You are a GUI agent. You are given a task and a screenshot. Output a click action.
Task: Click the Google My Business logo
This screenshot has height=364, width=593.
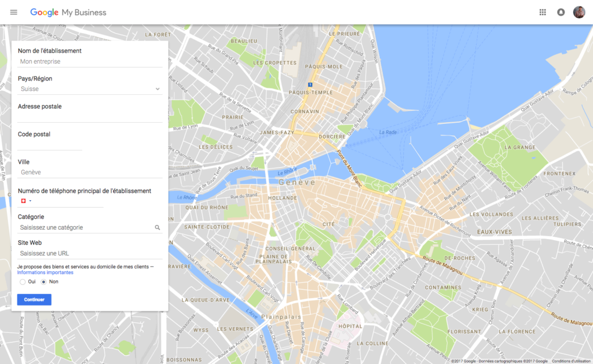point(68,12)
